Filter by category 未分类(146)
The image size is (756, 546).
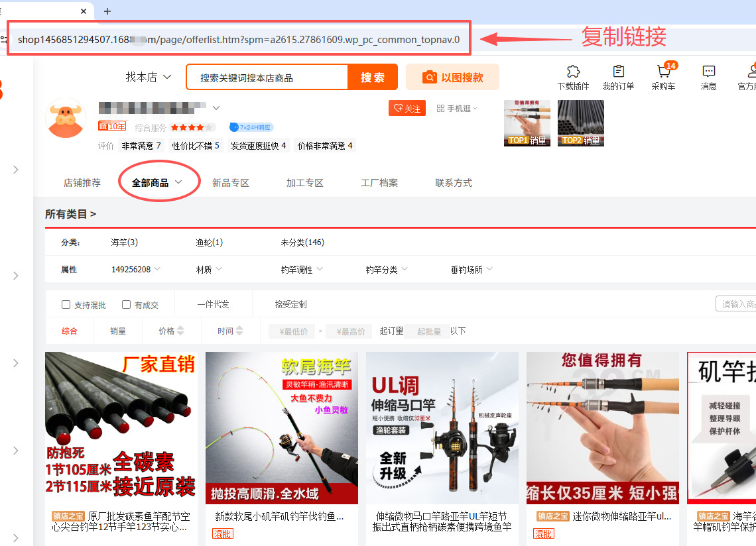pyautogui.click(x=302, y=243)
